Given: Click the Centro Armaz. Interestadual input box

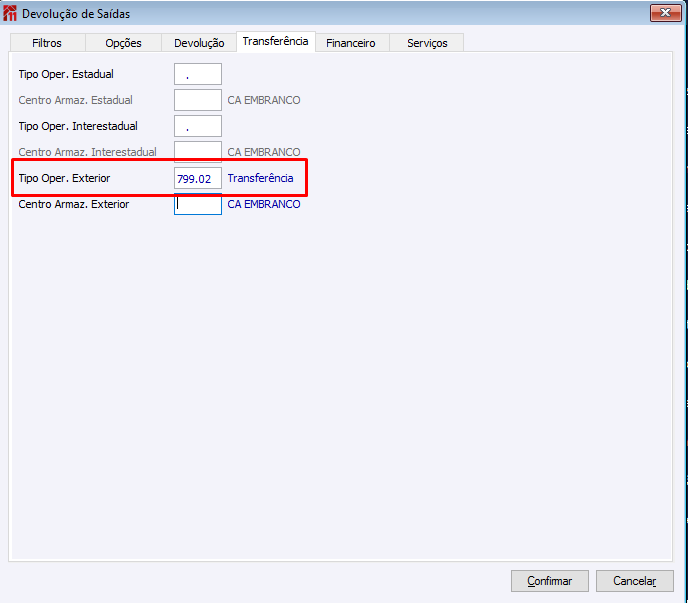Looking at the screenshot, I should point(198,151).
